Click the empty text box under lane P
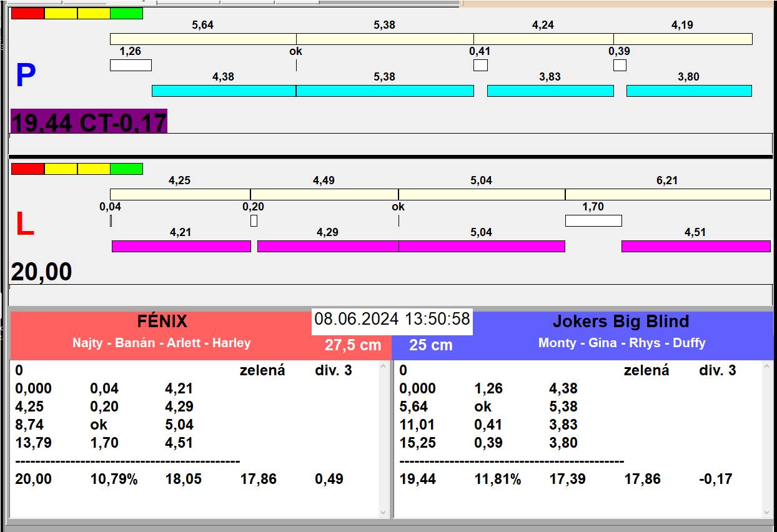 pos(390,144)
